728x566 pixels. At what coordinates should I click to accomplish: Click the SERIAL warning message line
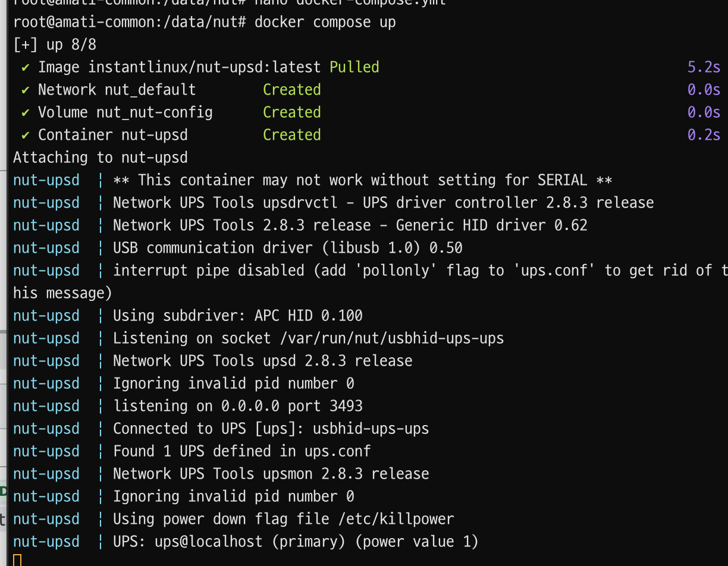pyautogui.click(x=362, y=180)
